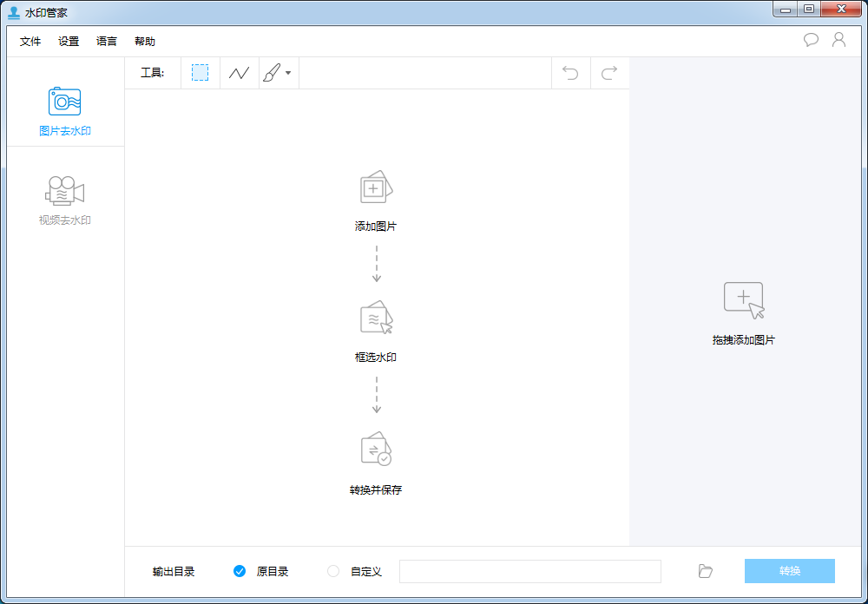Screen dimensions: 868x604
Task: Open the 设置 menu
Action: pyautogui.click(x=68, y=41)
